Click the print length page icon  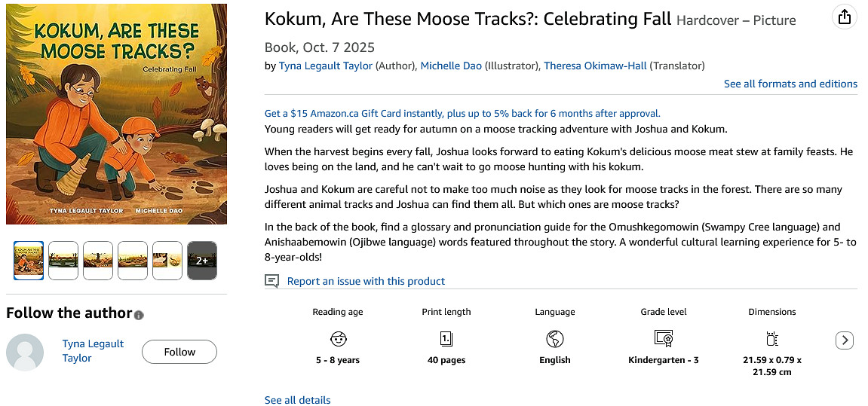pyautogui.click(x=446, y=338)
